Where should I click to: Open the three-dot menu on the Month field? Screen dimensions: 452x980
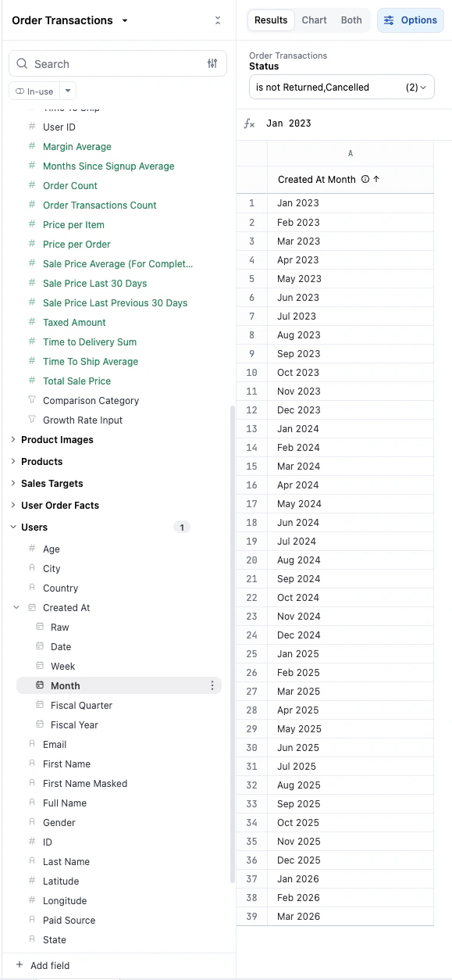(x=212, y=685)
